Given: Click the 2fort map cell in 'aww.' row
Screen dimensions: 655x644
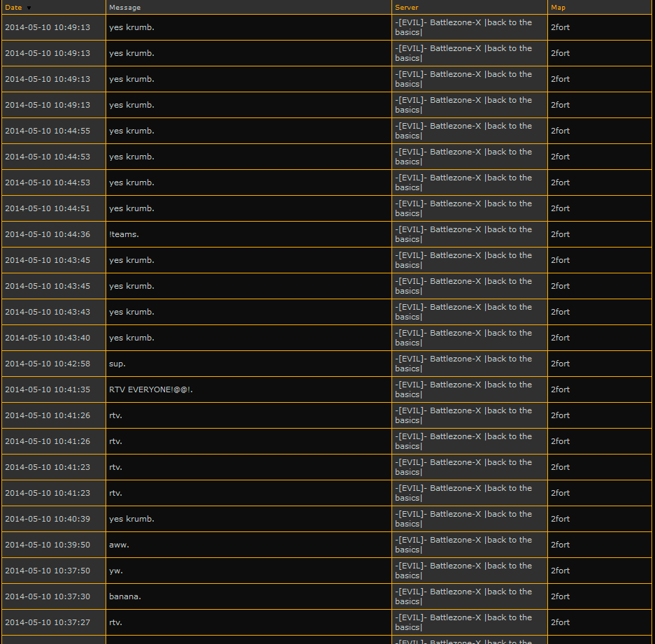Looking at the screenshot, I should (560, 545).
